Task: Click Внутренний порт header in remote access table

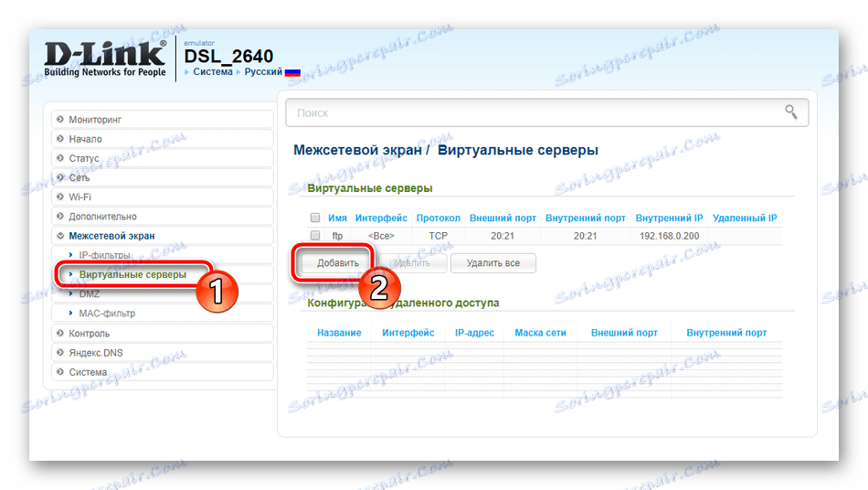Action: pos(726,333)
